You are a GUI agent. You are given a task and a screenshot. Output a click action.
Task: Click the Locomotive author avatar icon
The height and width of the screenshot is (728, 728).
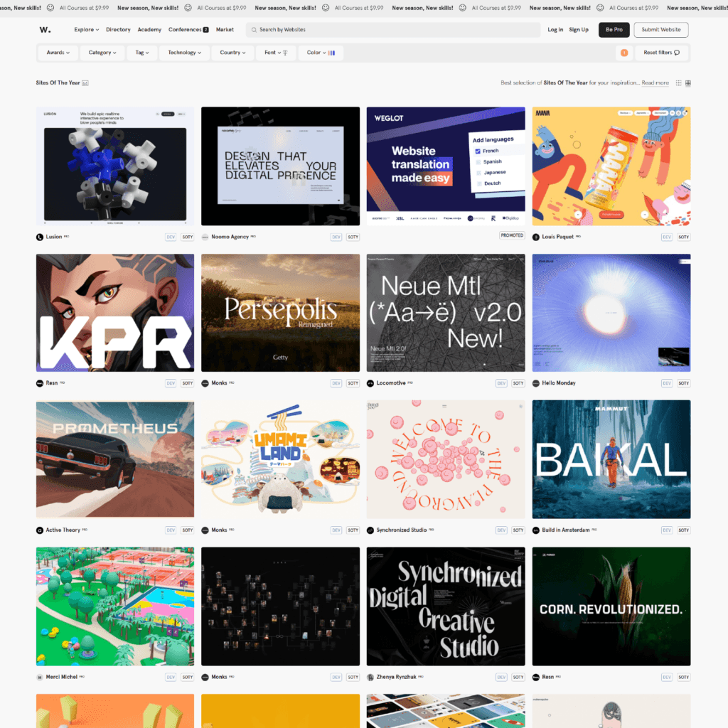pyautogui.click(x=370, y=383)
